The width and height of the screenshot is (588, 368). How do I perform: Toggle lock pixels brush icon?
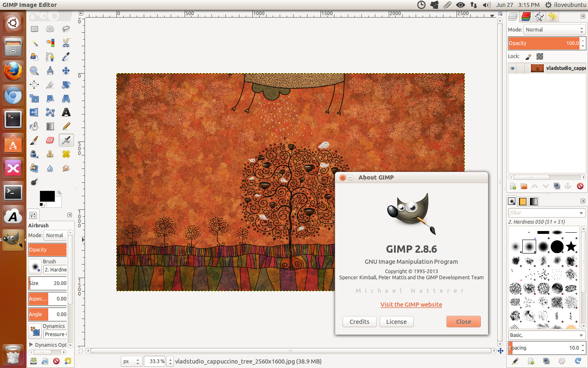(x=528, y=56)
